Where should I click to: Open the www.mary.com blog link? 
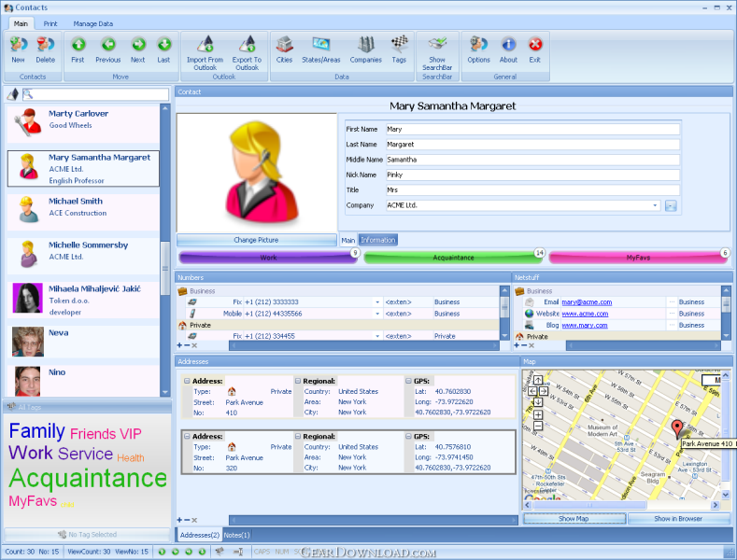point(584,325)
